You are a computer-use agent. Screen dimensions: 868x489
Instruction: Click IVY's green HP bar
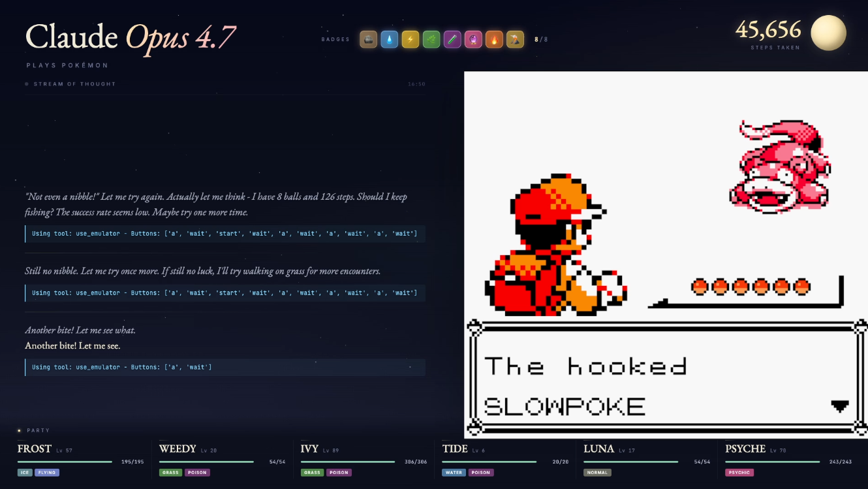[x=348, y=462]
